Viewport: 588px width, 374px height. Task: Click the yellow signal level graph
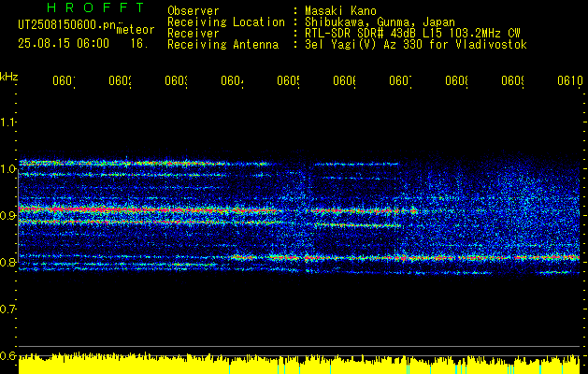coord(299,363)
